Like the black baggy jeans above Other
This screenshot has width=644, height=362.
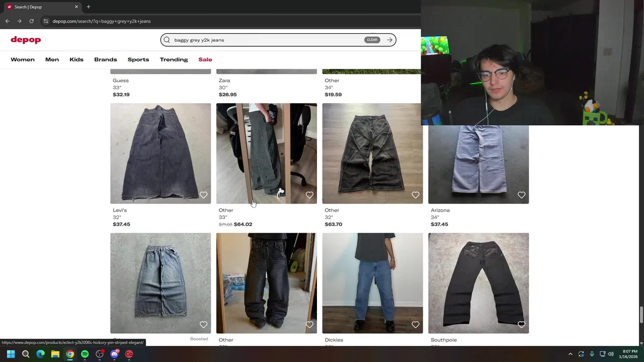[309, 325]
